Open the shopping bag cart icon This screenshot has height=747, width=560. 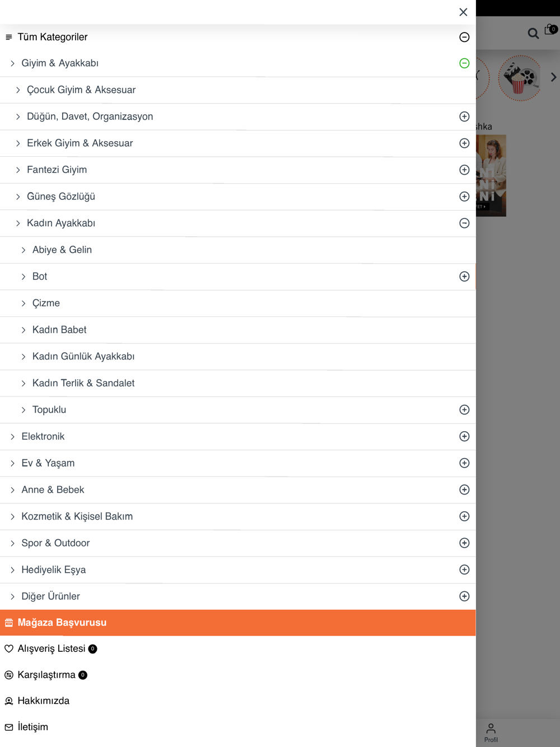[x=551, y=29]
